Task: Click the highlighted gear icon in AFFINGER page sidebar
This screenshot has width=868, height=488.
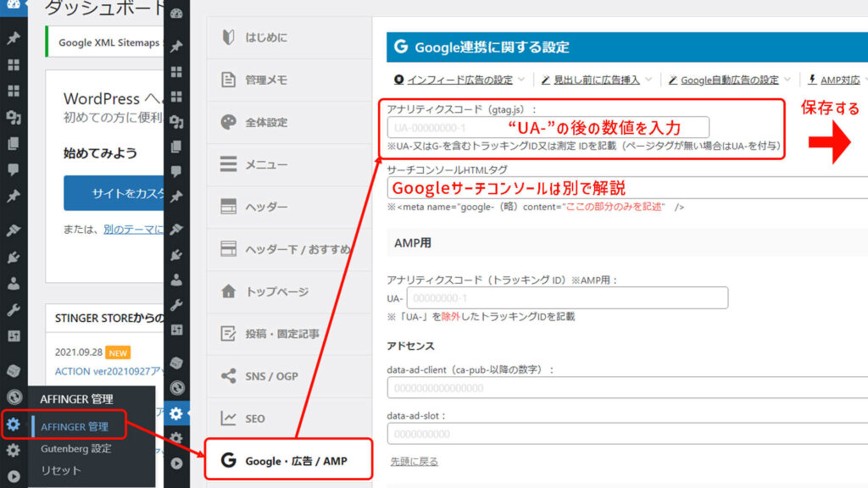Action: [x=176, y=413]
